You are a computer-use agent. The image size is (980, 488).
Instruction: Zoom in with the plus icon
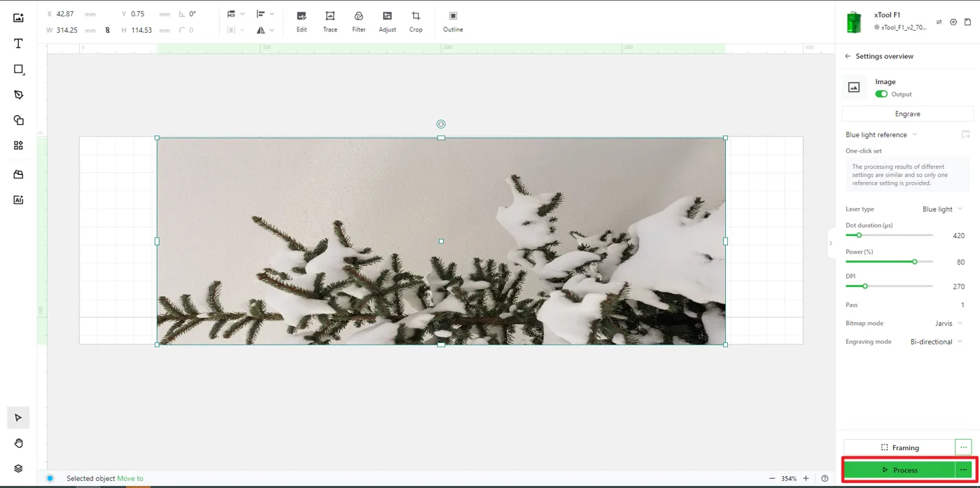[x=806, y=478]
